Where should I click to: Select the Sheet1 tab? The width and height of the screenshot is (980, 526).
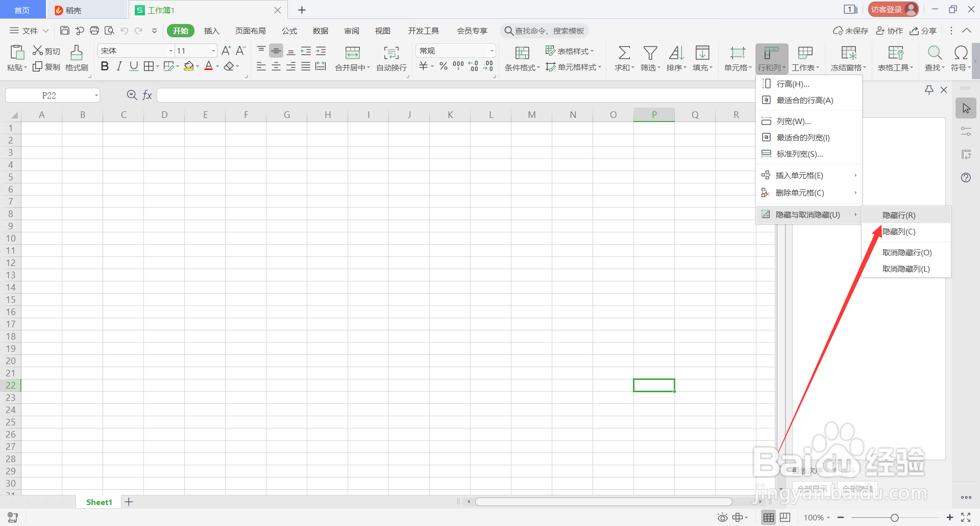pyautogui.click(x=99, y=502)
